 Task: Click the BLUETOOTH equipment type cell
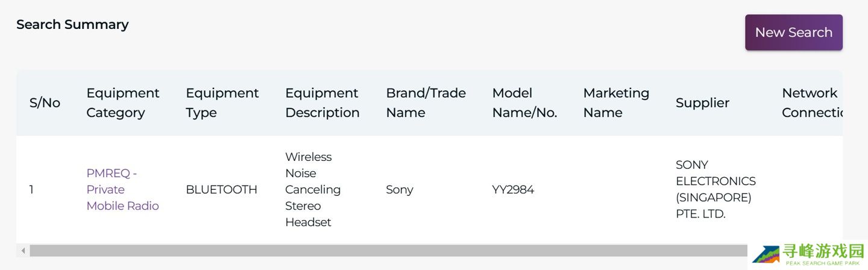point(221,190)
